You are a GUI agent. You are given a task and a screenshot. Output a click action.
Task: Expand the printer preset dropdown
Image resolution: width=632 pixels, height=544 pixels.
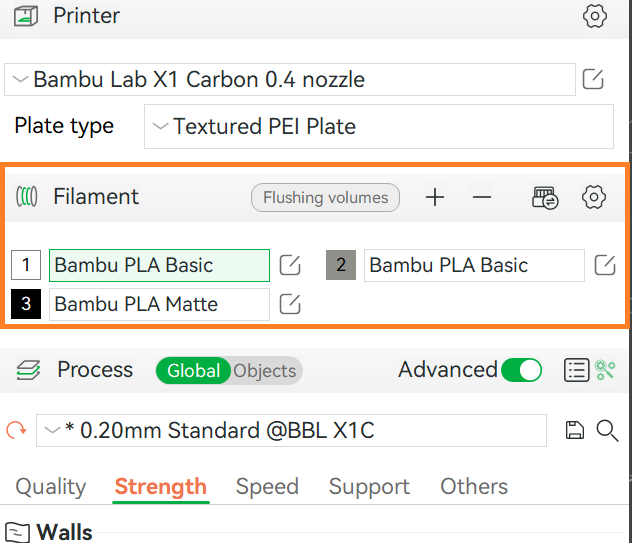pos(289,79)
